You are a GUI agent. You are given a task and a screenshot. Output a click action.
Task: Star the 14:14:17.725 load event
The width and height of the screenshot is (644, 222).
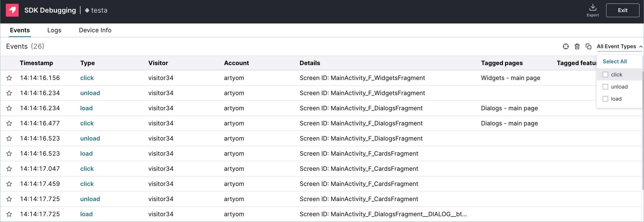tap(9, 214)
